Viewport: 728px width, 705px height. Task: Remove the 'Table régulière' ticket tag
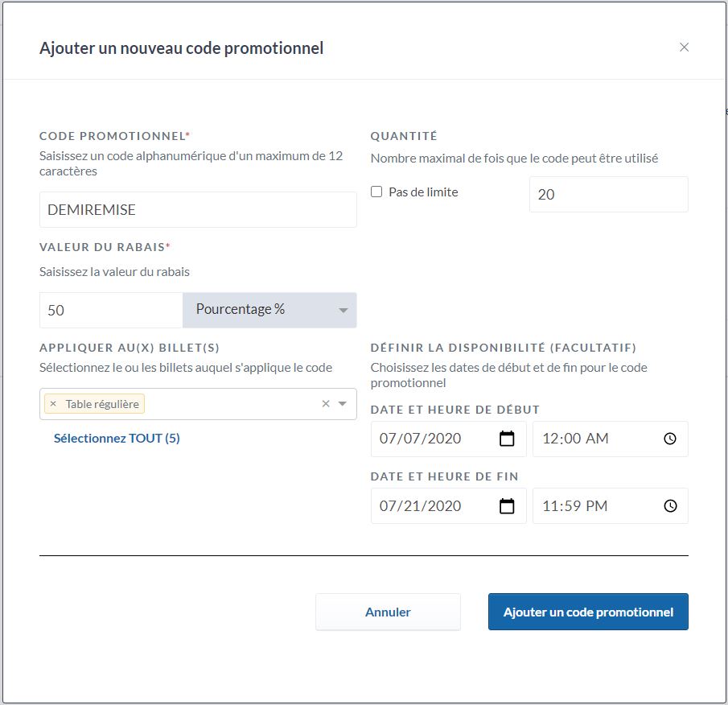pos(53,404)
